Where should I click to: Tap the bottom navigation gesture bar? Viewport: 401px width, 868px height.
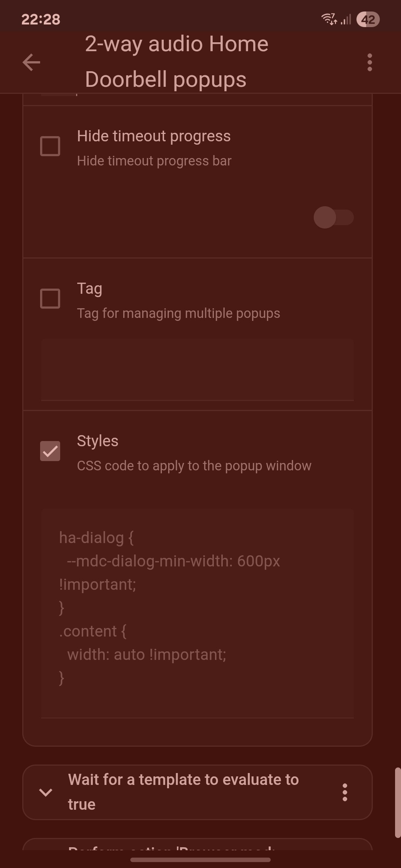pyautogui.click(x=200, y=859)
